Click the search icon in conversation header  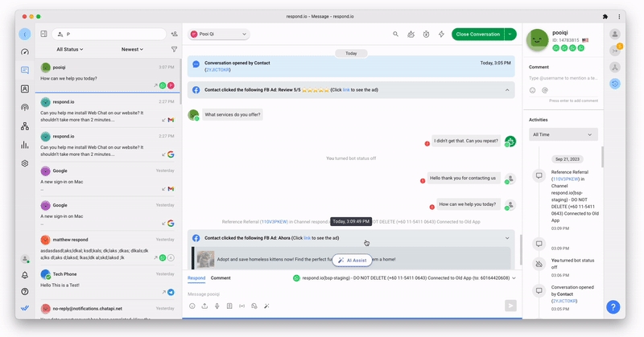pos(395,35)
